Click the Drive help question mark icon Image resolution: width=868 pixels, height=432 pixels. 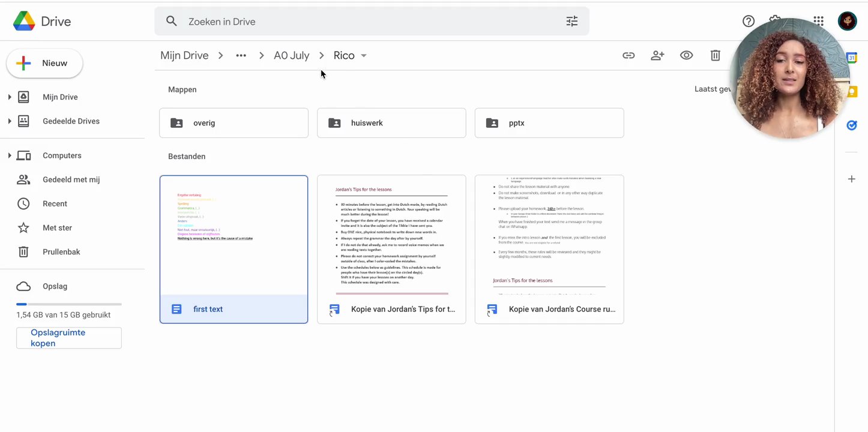[749, 20]
